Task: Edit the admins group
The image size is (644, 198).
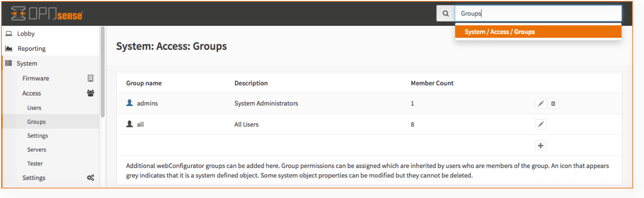Action: click(540, 104)
